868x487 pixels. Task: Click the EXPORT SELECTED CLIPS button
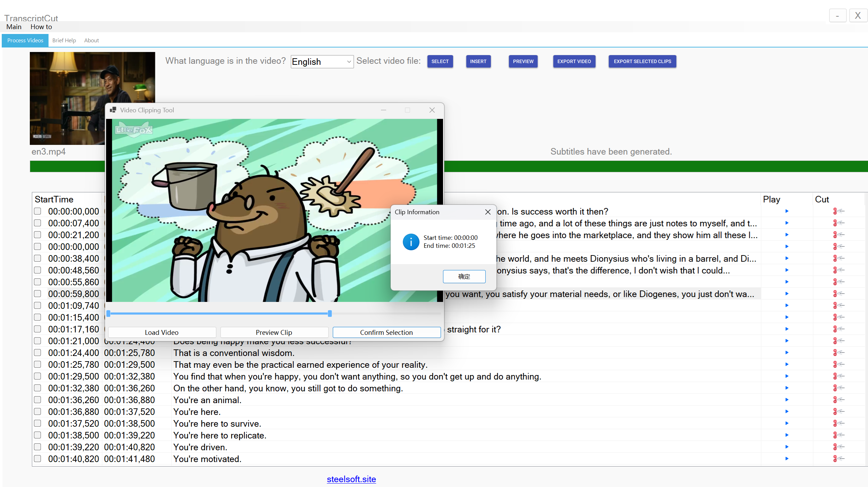[642, 61]
